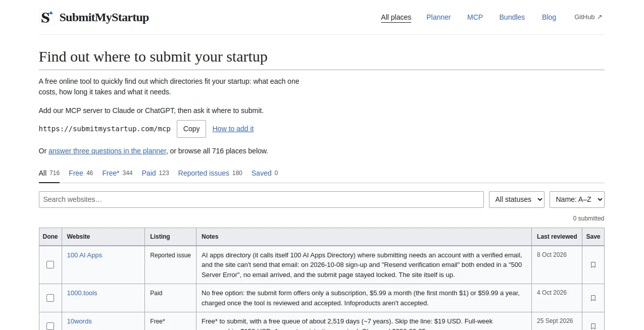Tick the 1000.tools done checkbox
This screenshot has height=330, width=644.
[50, 298]
